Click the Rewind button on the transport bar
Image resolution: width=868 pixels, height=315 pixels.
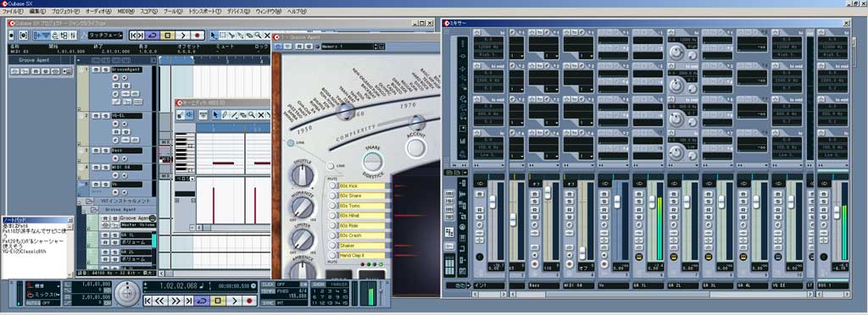[x=160, y=301]
